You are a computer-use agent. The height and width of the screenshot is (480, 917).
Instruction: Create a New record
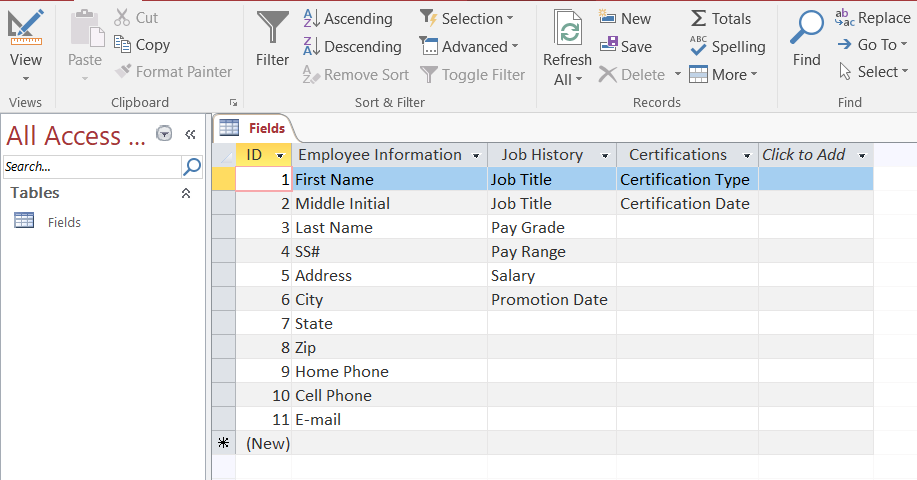[625, 19]
